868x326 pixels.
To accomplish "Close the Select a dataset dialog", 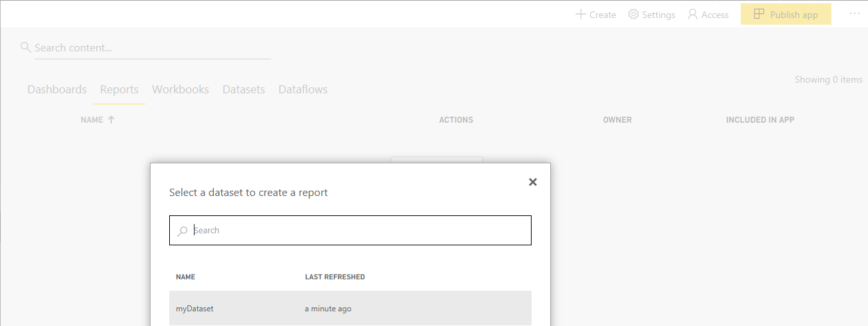I will tap(532, 182).
